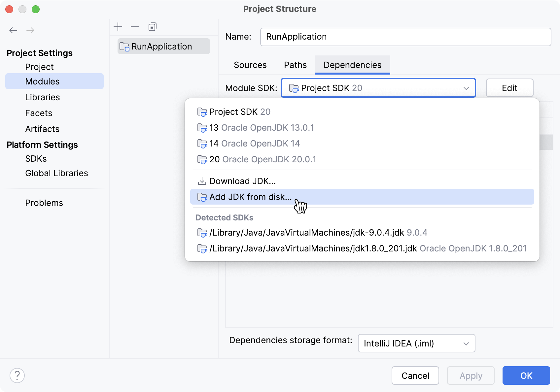Image resolution: width=560 pixels, height=392 pixels.
Task: Click the copy module icon
Action: point(152,26)
